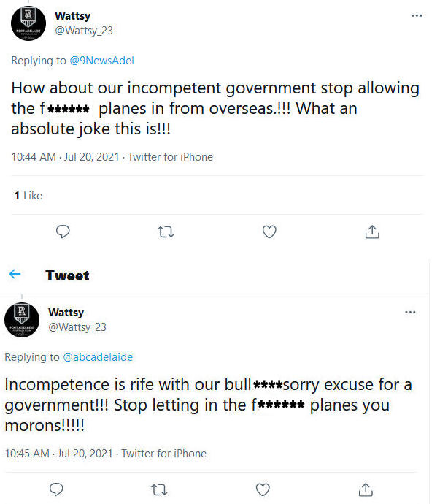Viewport: 440px width, 504px height.
Task: Open Wattsy display name on first tweet
Action: tap(72, 15)
